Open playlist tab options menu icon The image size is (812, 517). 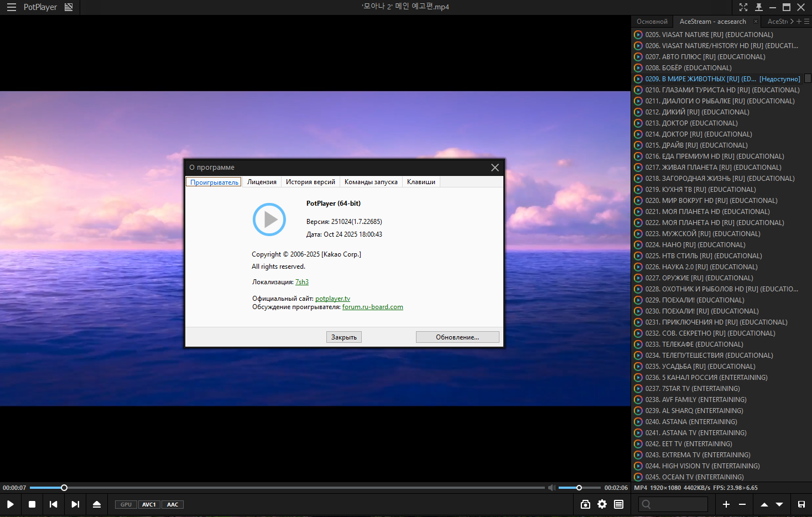click(807, 22)
